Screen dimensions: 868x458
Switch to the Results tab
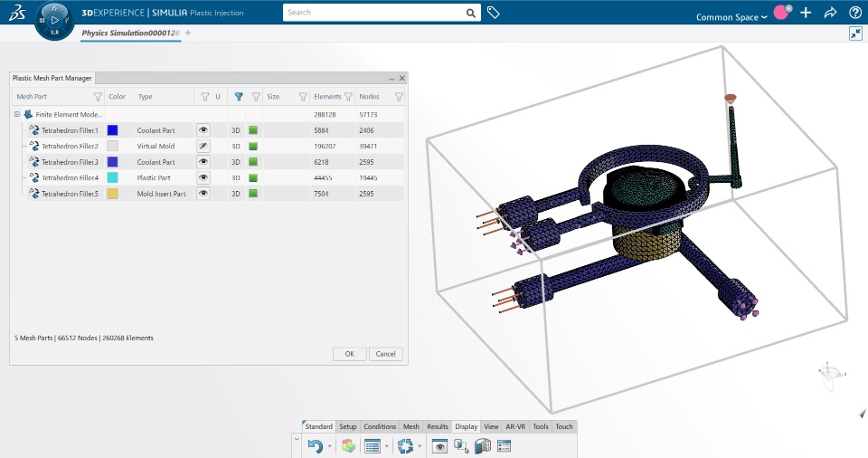438,426
